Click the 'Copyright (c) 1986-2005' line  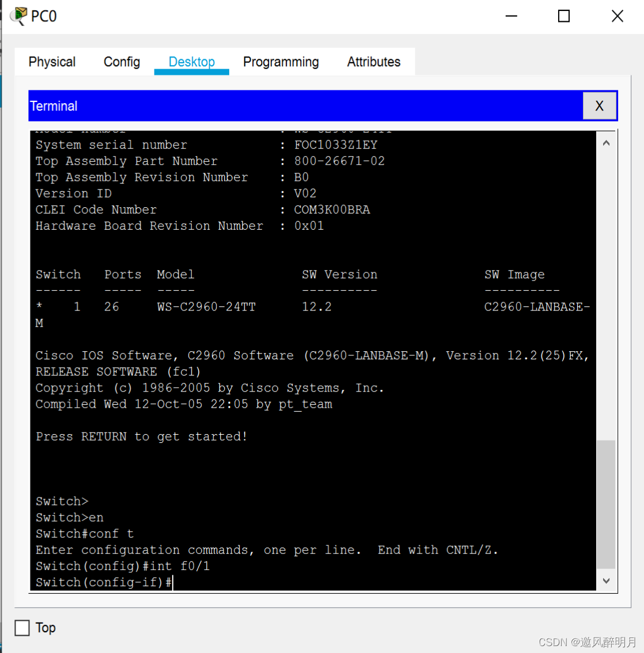[210, 388]
